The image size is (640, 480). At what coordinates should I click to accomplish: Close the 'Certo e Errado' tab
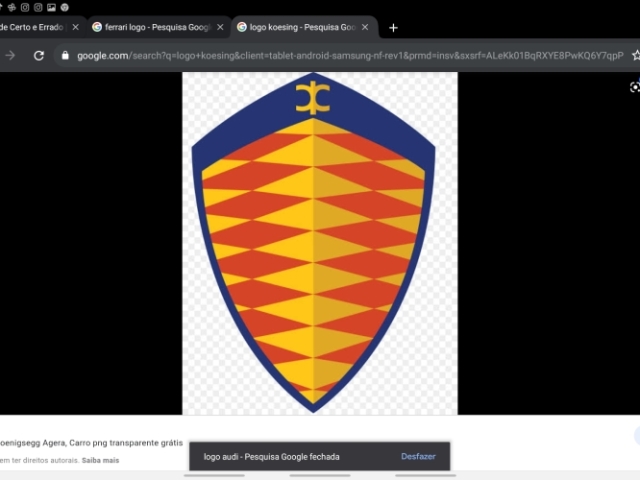(76, 27)
